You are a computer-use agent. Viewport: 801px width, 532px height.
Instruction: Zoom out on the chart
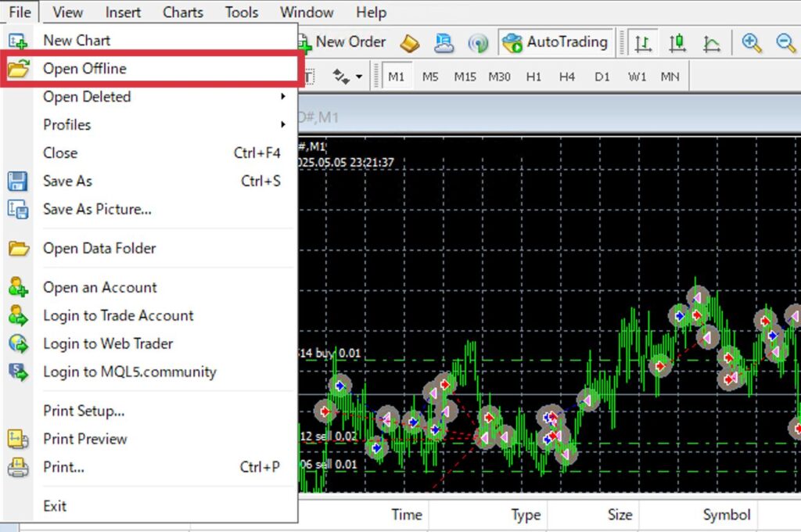[x=785, y=43]
